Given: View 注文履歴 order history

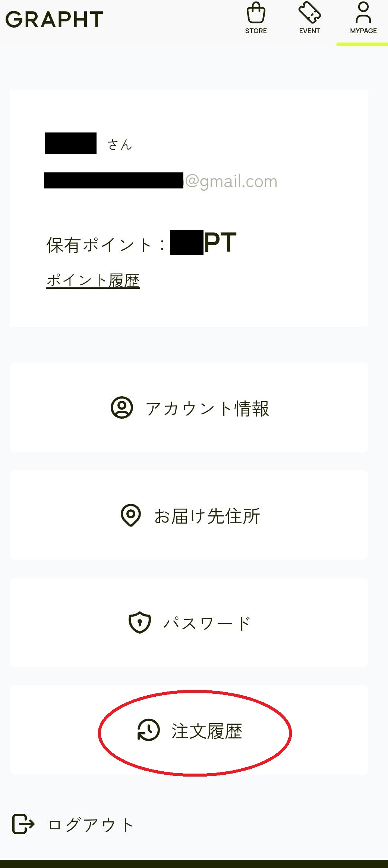Looking at the screenshot, I should coord(207,731).
